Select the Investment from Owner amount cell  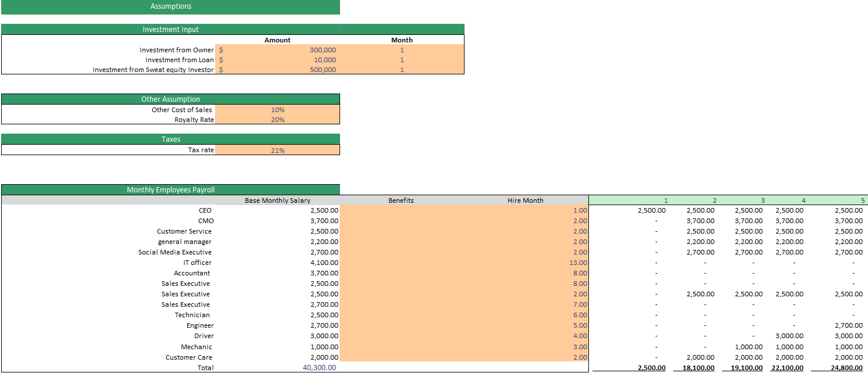(x=277, y=50)
